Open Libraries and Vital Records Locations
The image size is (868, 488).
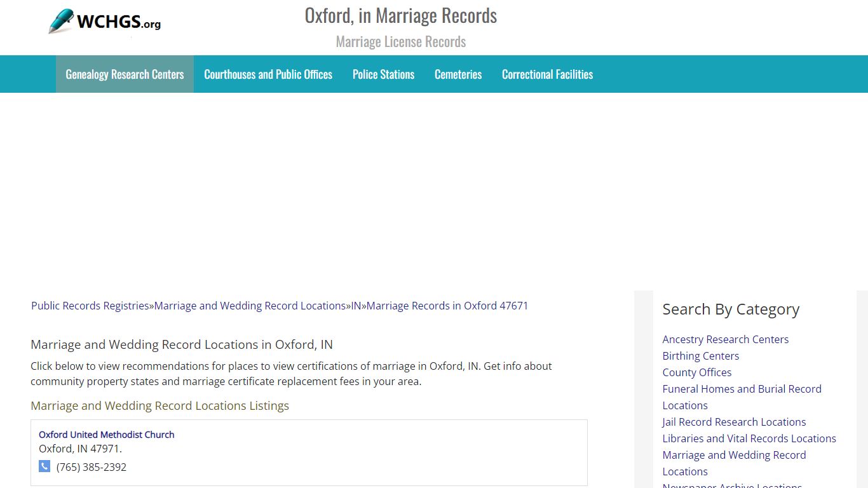[749, 438]
